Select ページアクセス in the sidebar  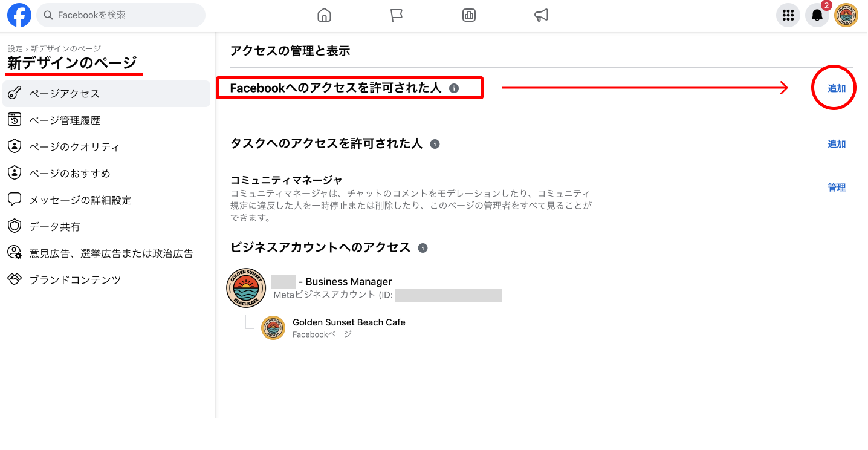(x=106, y=94)
